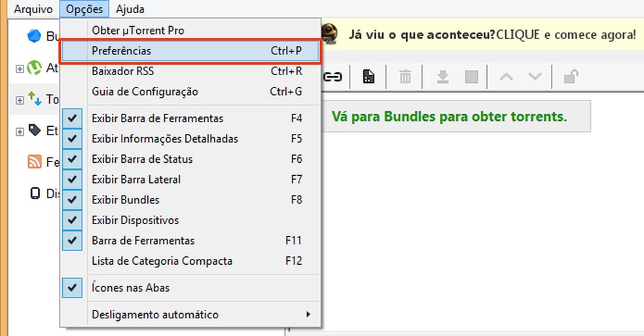644x336 pixels.
Task: Toggle Exibir Barra de Ferramentas checkmark
Action: click(190, 118)
